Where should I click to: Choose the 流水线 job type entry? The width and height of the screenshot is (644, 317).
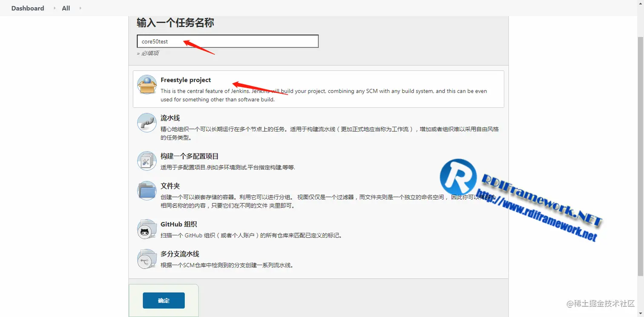(x=170, y=118)
